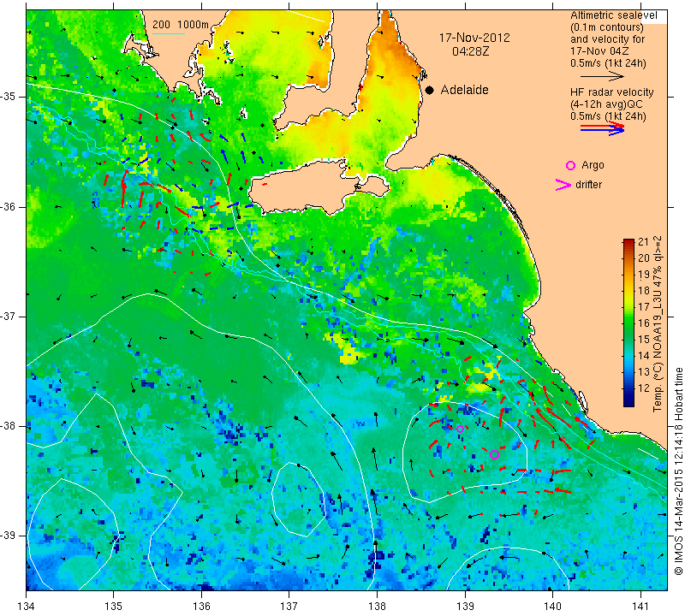Click the colorbar tick label '15'
Viewport: 685px width, 616px height.
pos(644,339)
